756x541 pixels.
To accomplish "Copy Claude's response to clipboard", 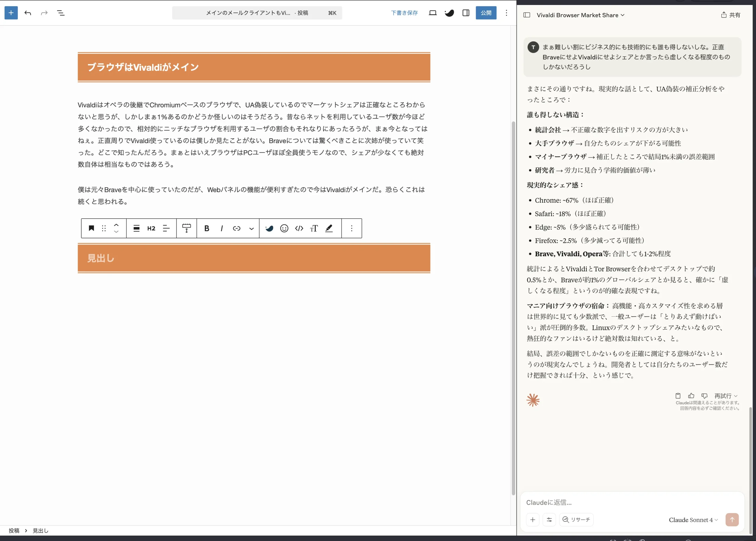I will tap(678, 396).
